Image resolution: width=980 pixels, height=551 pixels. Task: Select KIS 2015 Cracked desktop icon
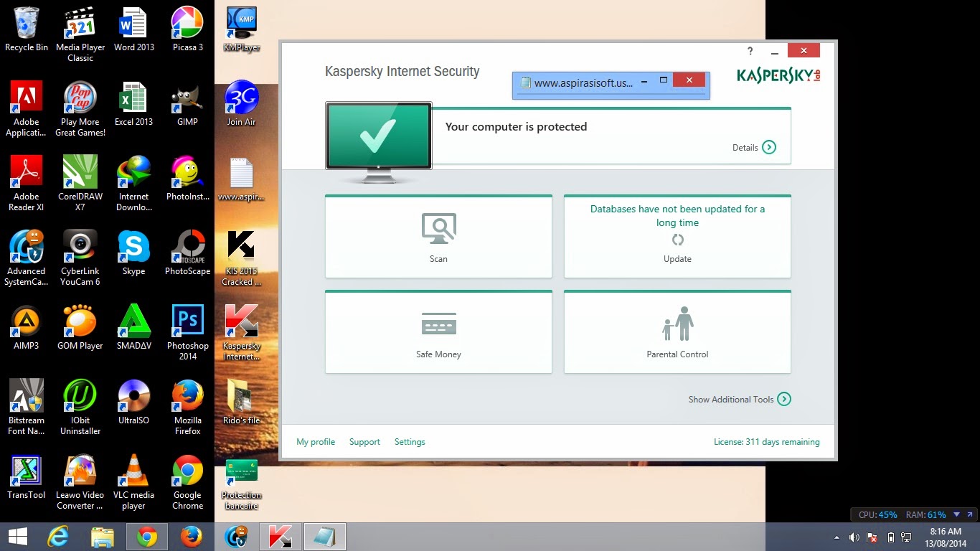point(242,258)
